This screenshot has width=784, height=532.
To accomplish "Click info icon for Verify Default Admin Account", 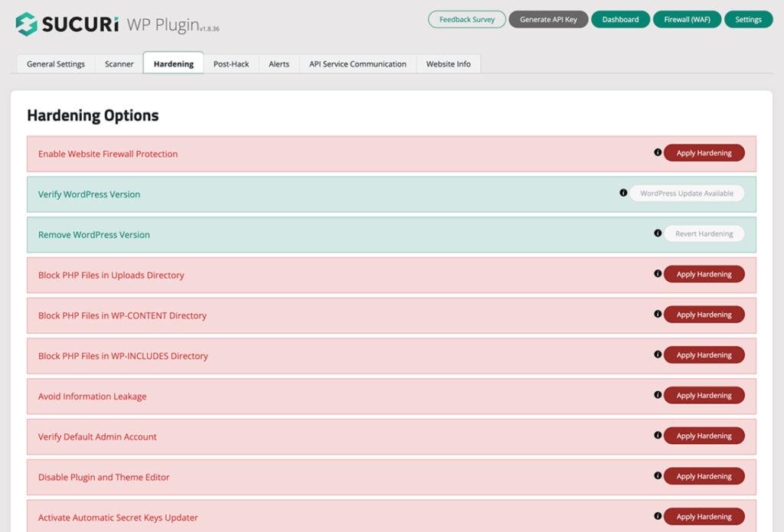I will (658, 436).
